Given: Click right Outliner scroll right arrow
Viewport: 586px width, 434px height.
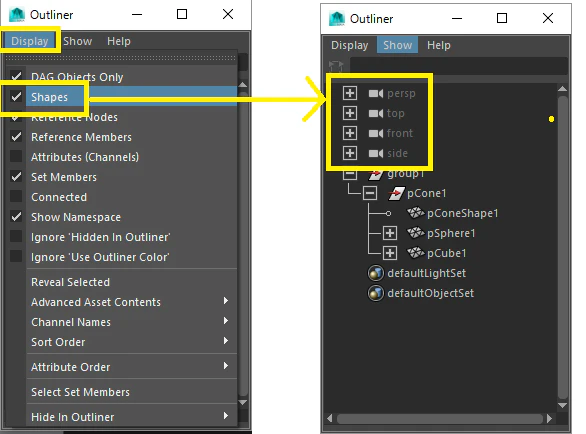Looking at the screenshot, I should coord(549,418).
